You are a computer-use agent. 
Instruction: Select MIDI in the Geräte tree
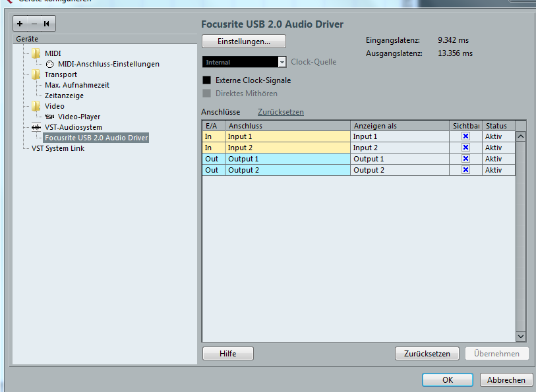(x=53, y=53)
